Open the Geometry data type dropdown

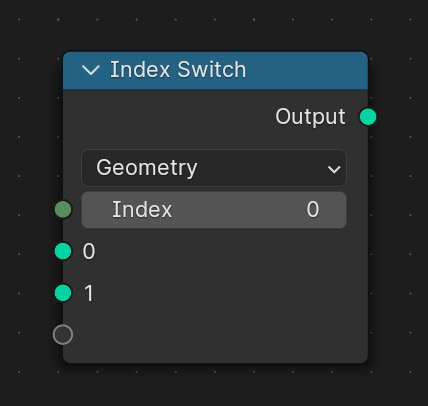(214, 168)
